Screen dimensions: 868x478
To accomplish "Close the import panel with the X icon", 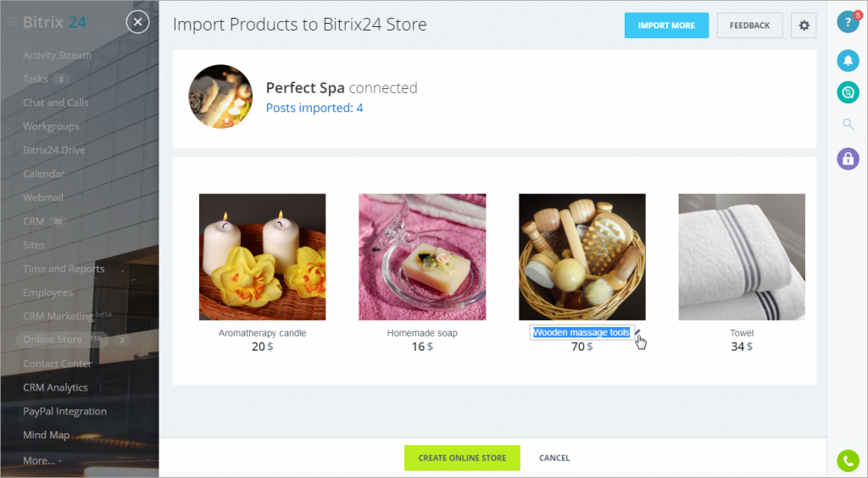I will coord(138,22).
